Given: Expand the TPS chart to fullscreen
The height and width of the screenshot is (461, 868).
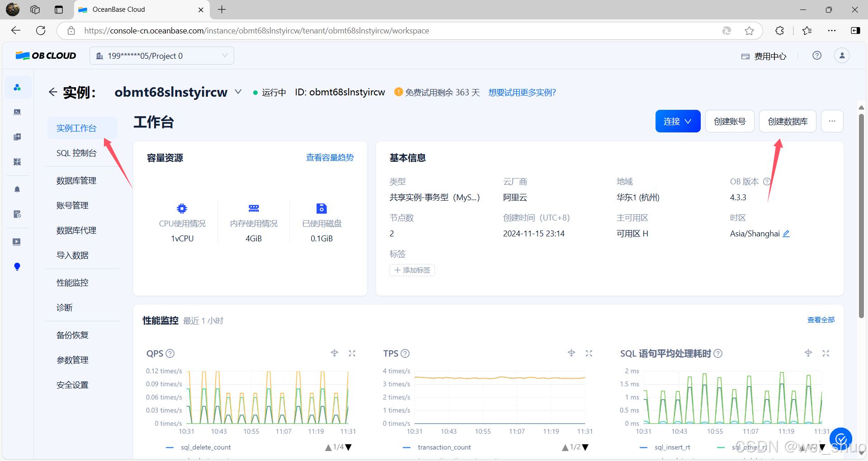Looking at the screenshot, I should [x=589, y=353].
